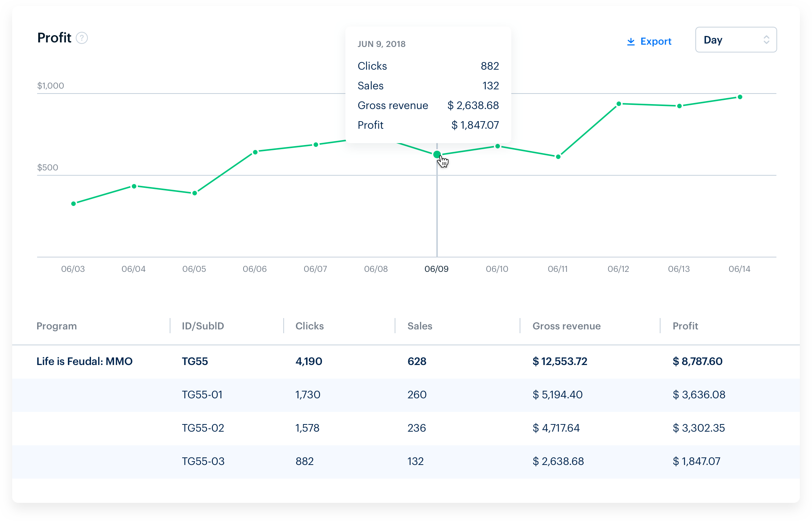Sort by the ID/SubID column header
812x521 pixels.
click(x=203, y=326)
